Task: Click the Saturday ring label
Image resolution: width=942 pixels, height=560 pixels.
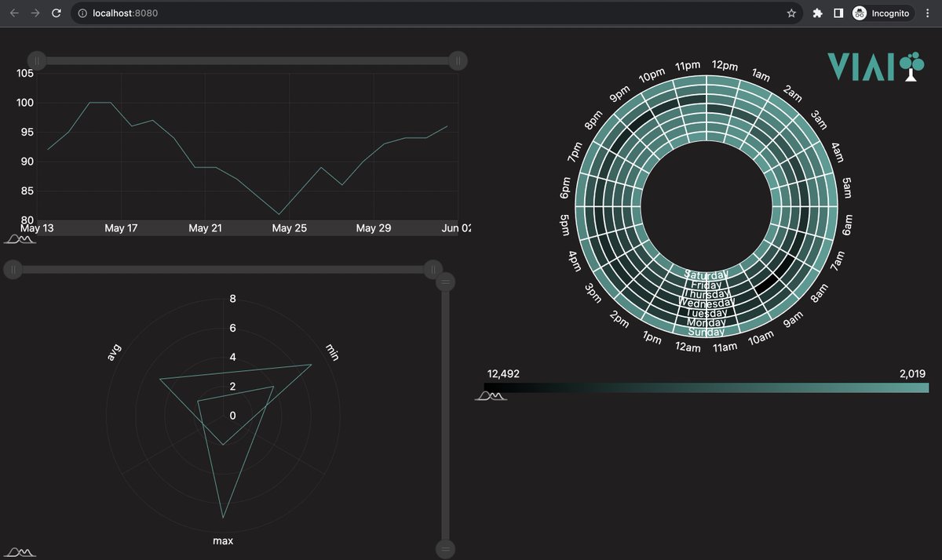Action: [x=706, y=275]
